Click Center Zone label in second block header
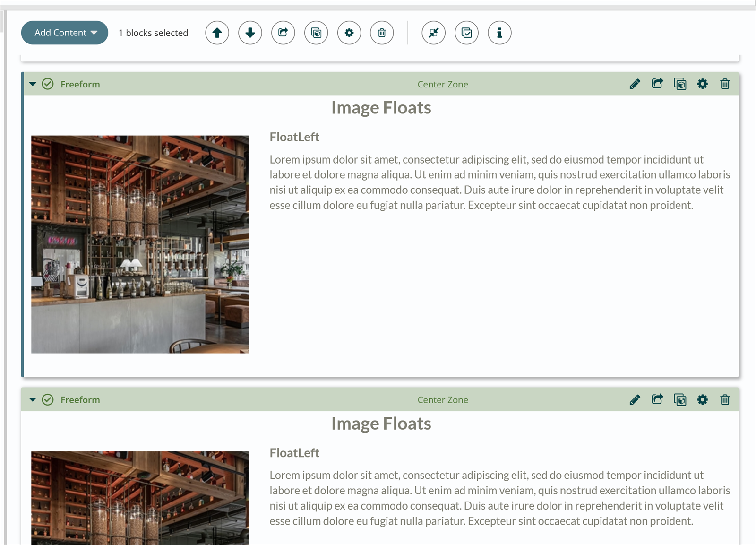756x545 pixels. 443,400
